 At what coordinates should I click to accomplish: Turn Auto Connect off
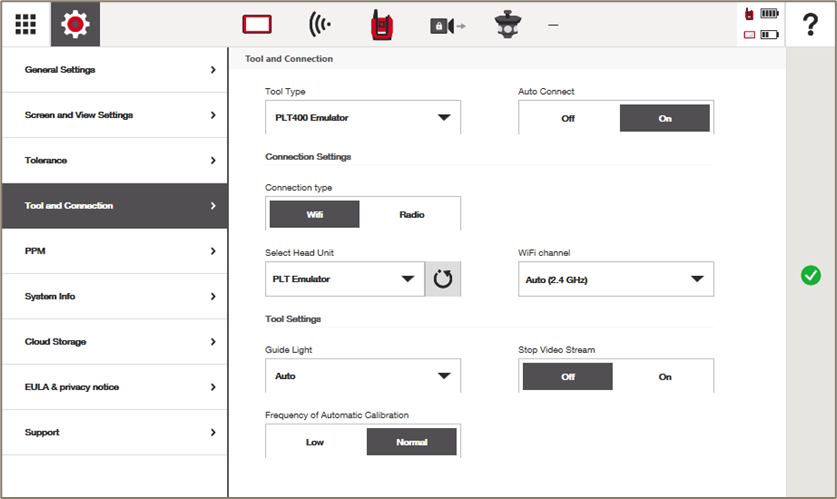[568, 118]
